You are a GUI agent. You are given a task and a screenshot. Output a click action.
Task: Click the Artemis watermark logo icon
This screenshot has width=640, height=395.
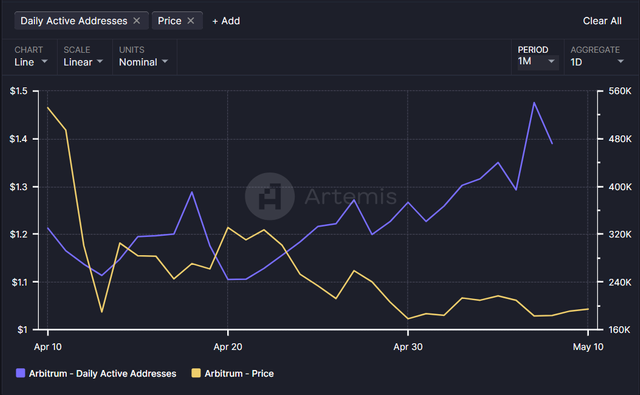pyautogui.click(x=270, y=196)
